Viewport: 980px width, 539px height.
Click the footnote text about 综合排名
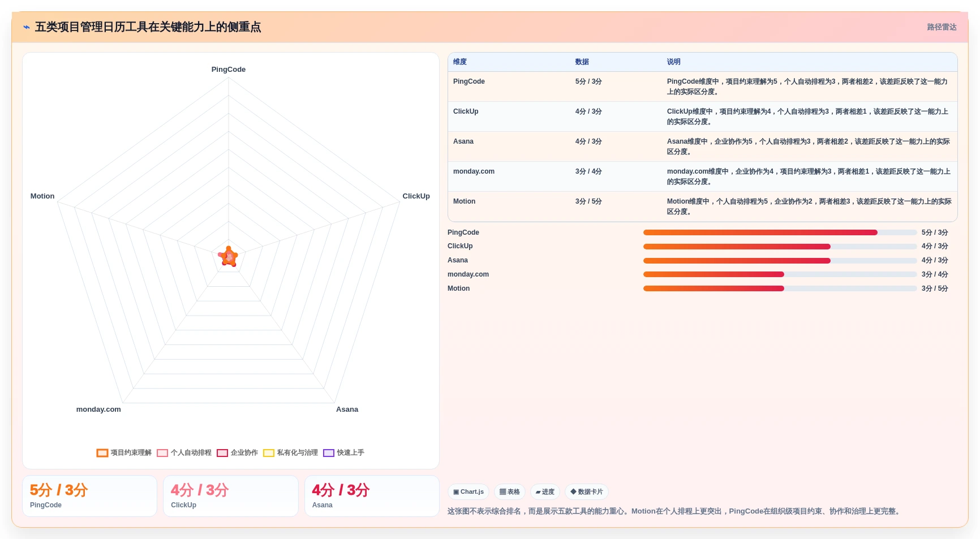pos(673,511)
